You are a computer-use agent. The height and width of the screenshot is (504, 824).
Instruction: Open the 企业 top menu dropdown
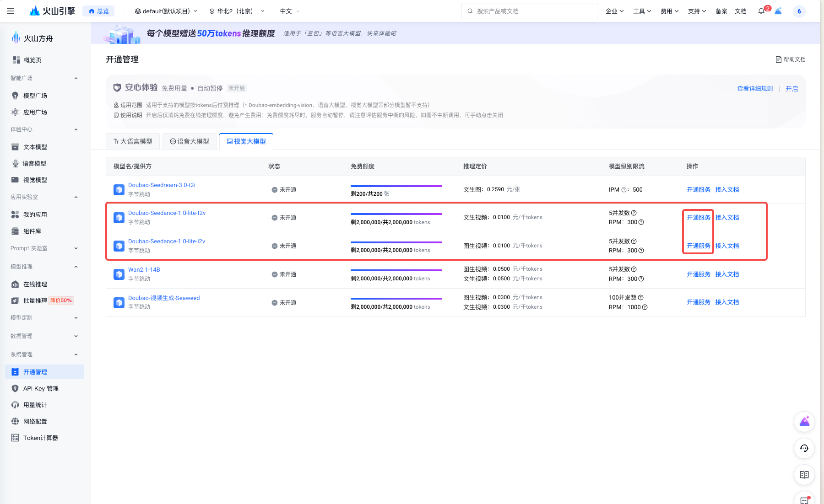(614, 11)
